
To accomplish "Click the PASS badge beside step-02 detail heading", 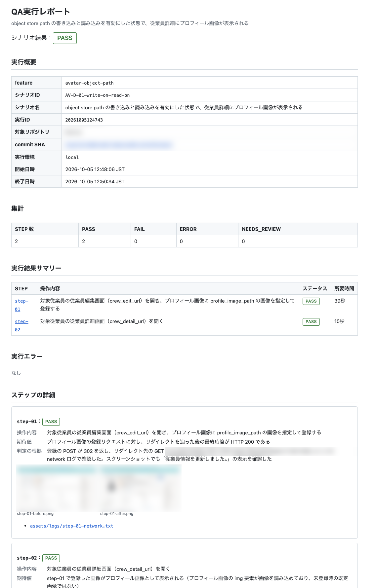I will coord(51,558).
